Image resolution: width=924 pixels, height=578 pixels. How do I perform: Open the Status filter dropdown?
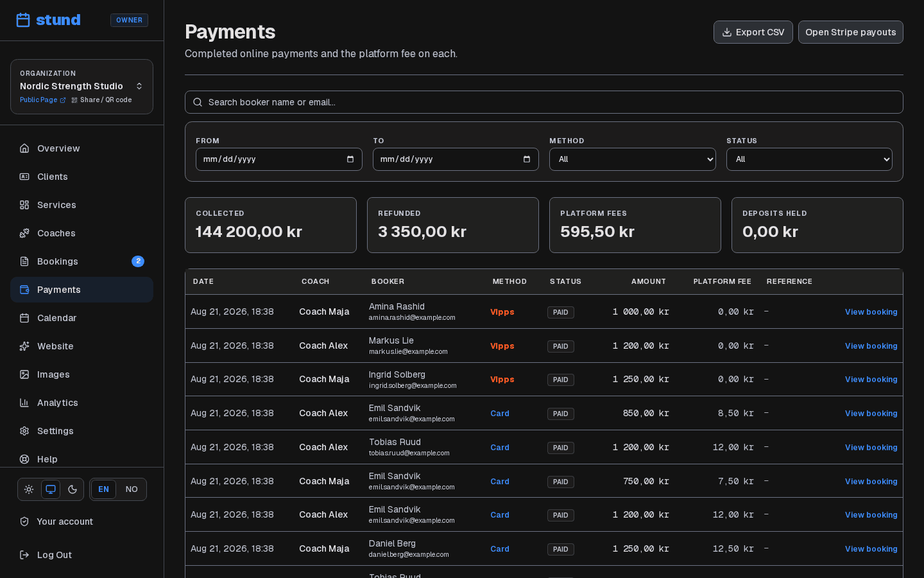tap(809, 159)
